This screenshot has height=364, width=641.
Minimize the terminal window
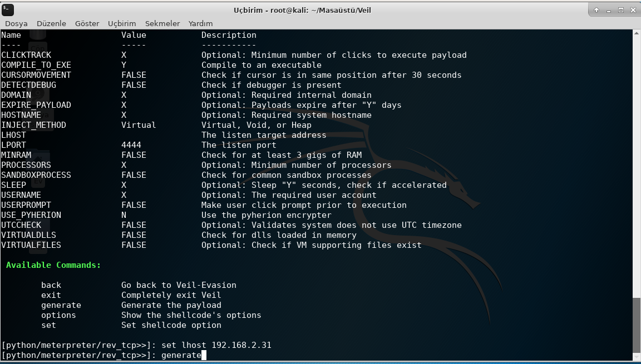coord(609,10)
